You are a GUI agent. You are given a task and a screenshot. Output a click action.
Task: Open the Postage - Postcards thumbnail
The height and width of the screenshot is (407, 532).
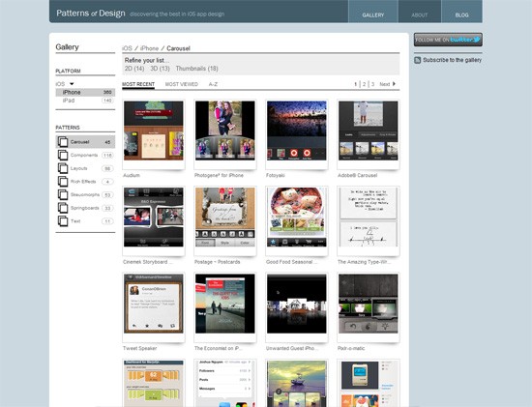pos(225,218)
